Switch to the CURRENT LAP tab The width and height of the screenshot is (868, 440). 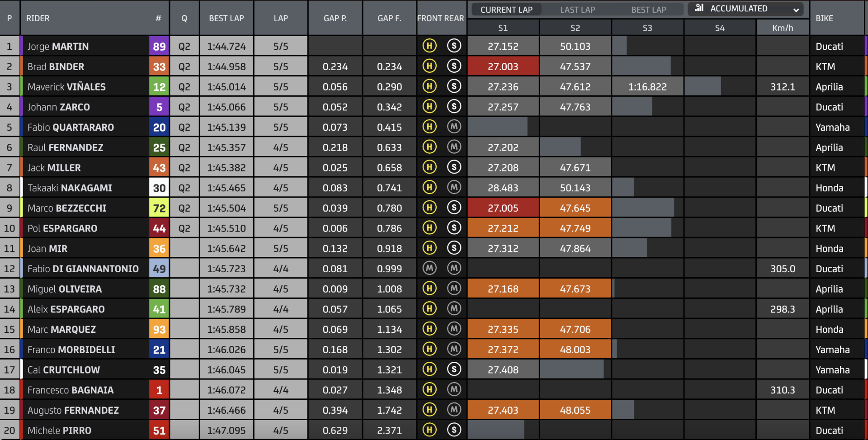coord(506,9)
